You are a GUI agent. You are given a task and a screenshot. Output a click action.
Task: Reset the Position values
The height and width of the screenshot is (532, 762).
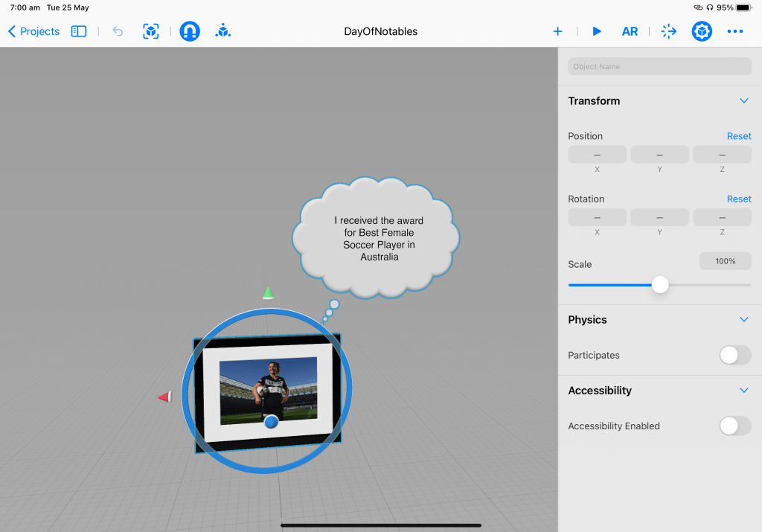[x=738, y=136]
